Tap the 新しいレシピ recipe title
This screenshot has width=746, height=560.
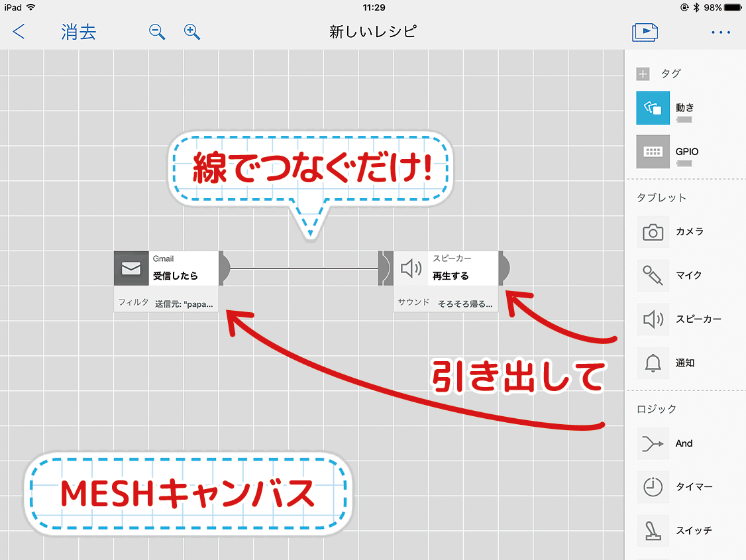click(372, 32)
